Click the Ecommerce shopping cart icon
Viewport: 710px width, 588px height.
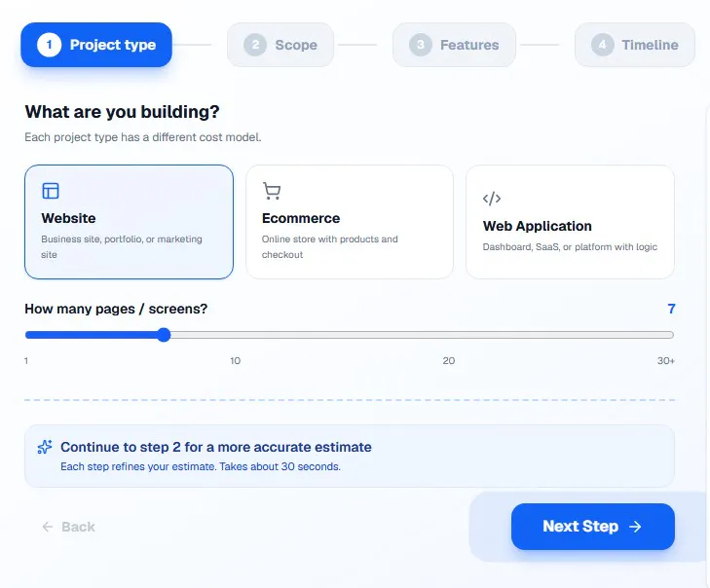(272, 191)
